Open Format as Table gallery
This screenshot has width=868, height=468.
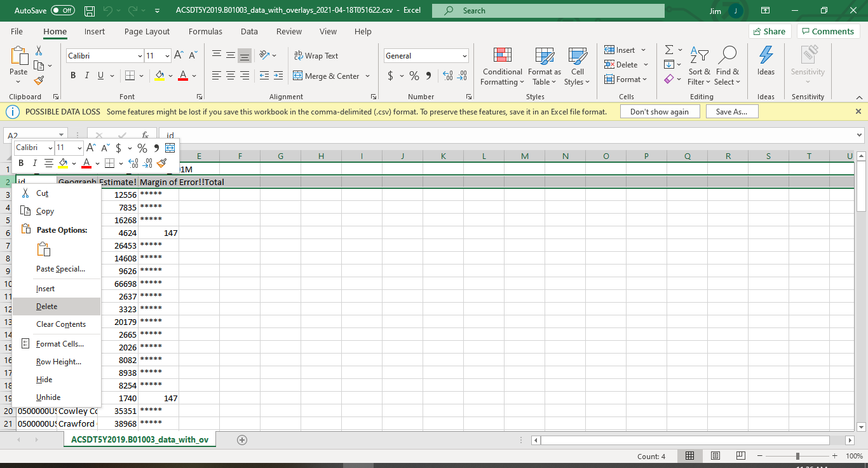tap(545, 66)
